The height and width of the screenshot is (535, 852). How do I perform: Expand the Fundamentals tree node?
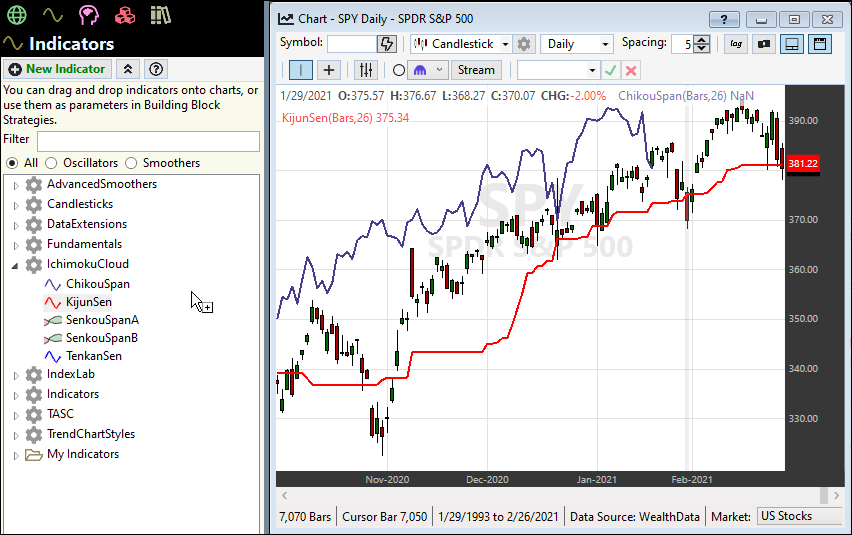tap(16, 246)
